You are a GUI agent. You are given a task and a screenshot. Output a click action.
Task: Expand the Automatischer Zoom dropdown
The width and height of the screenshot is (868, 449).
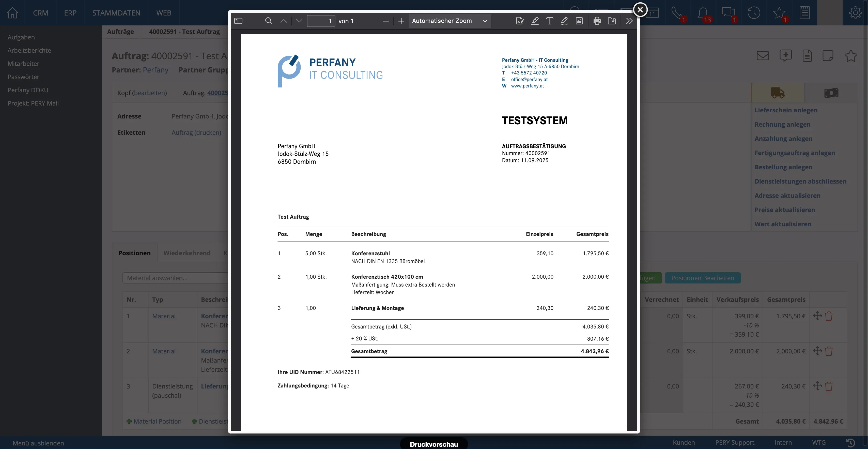click(449, 21)
